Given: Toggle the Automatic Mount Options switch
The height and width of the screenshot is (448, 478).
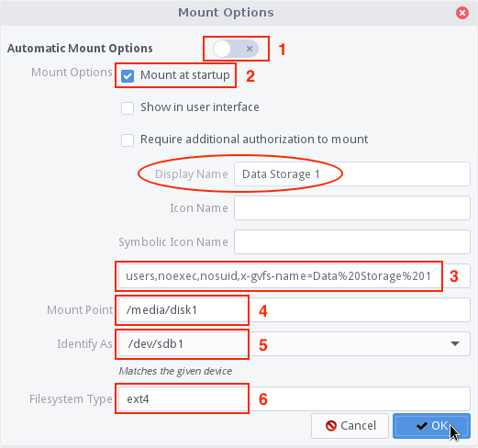Looking at the screenshot, I should pyautogui.click(x=236, y=49).
